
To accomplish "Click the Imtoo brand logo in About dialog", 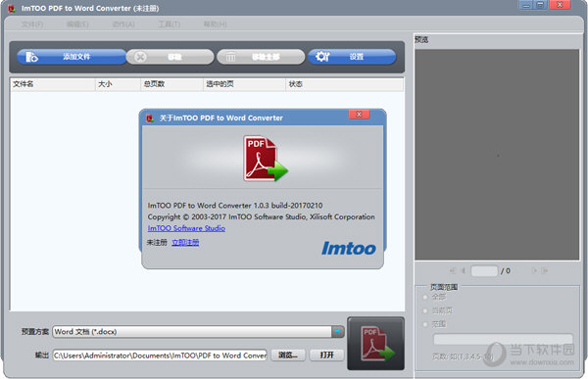I will 349,249.
